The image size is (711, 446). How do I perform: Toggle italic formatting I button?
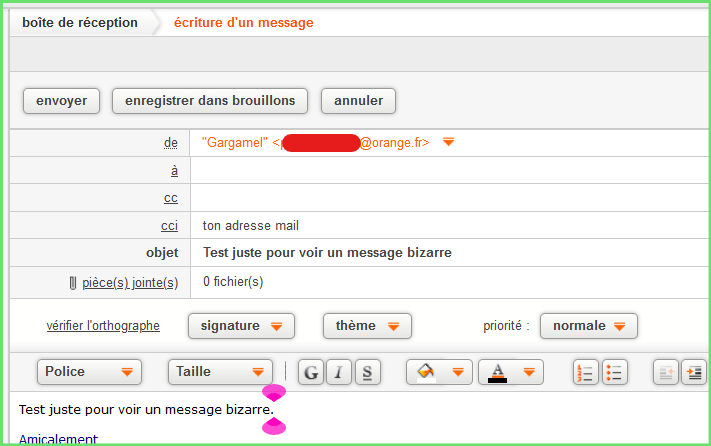(x=339, y=372)
